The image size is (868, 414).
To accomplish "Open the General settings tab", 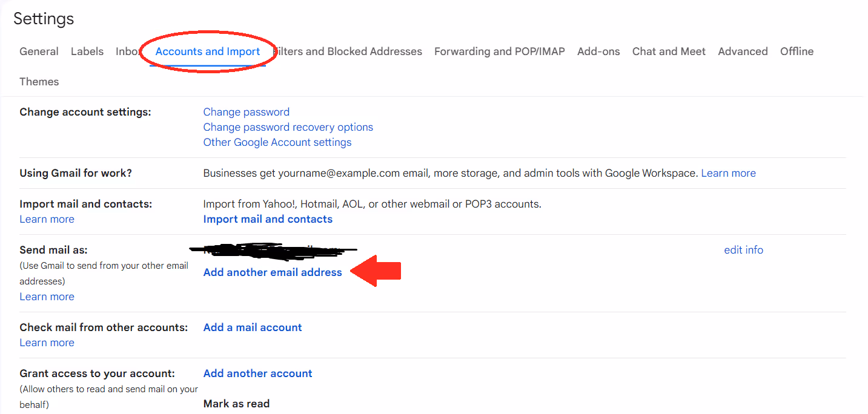I will click(39, 51).
